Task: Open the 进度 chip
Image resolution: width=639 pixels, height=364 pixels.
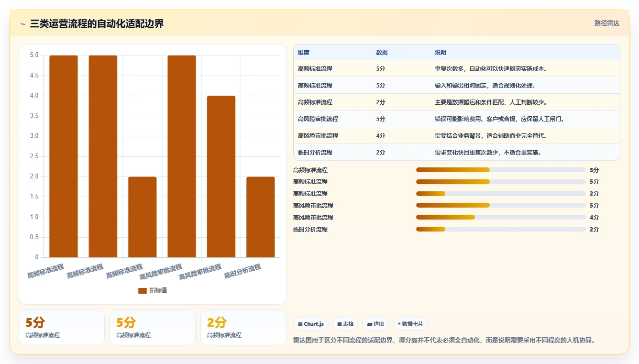Action: coord(375,324)
